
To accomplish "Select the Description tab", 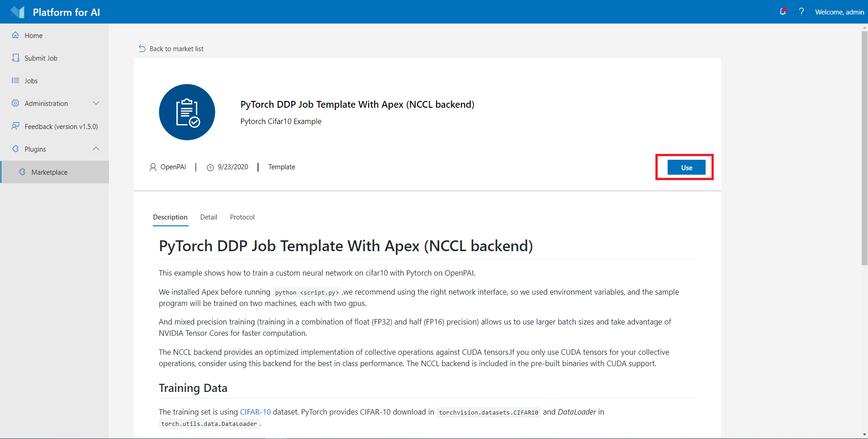I will coord(170,217).
